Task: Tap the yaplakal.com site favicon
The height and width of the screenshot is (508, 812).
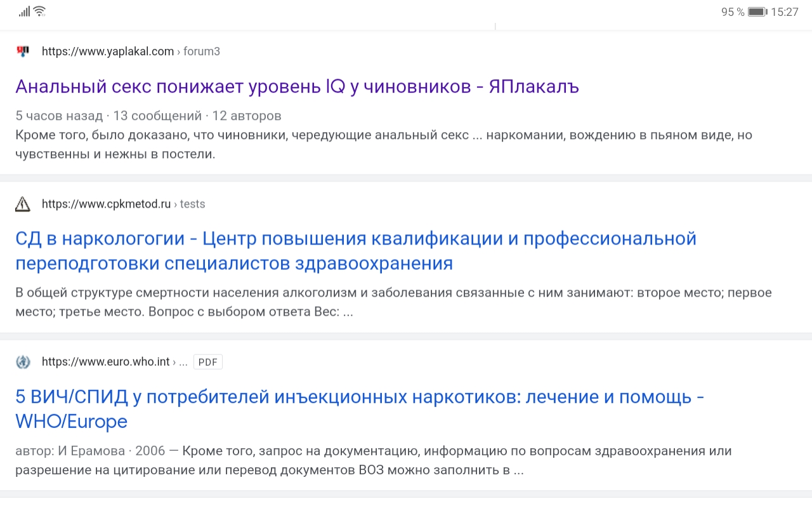Action: click(23, 51)
